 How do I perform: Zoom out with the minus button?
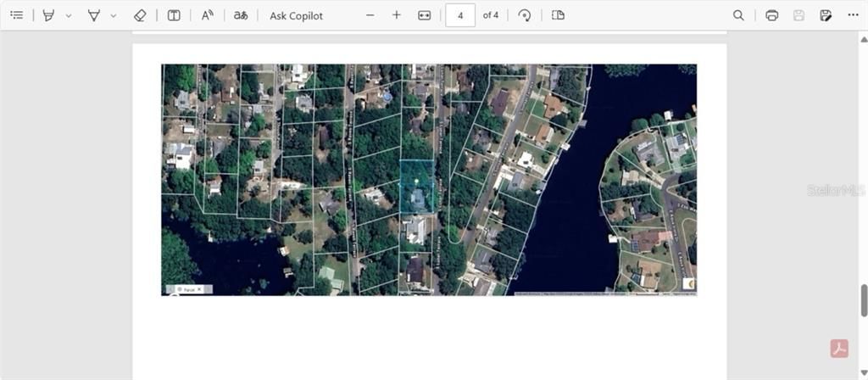370,15
